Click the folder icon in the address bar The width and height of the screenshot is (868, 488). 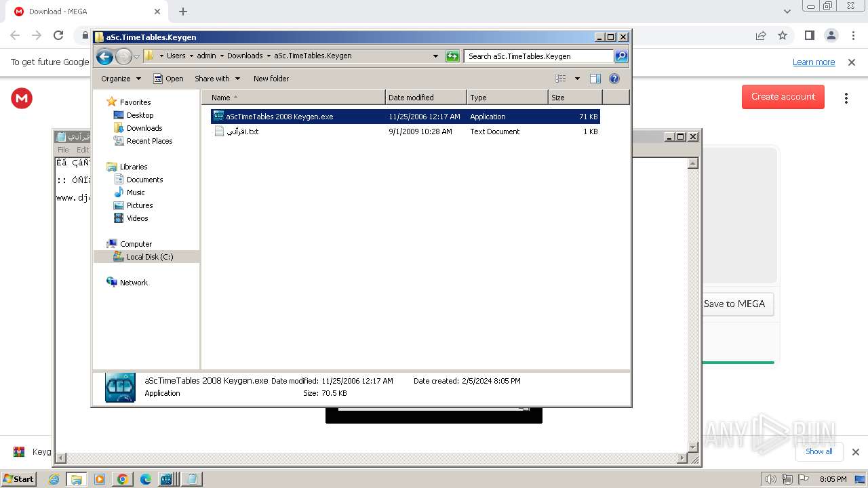pyautogui.click(x=149, y=56)
